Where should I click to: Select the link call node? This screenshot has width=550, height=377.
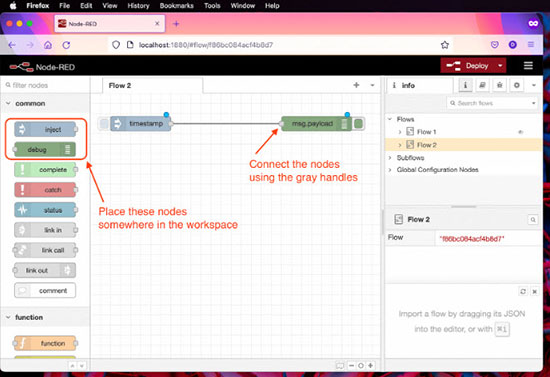pos(45,250)
